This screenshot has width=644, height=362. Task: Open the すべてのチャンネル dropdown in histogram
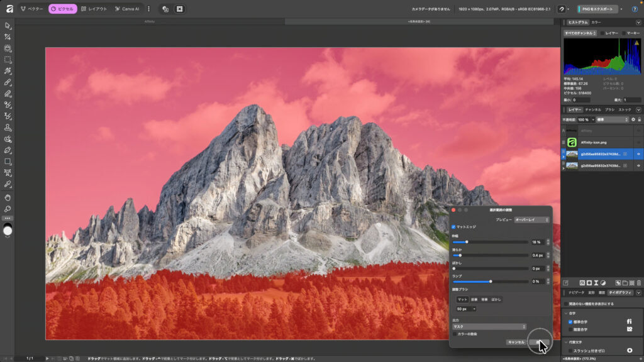click(580, 33)
